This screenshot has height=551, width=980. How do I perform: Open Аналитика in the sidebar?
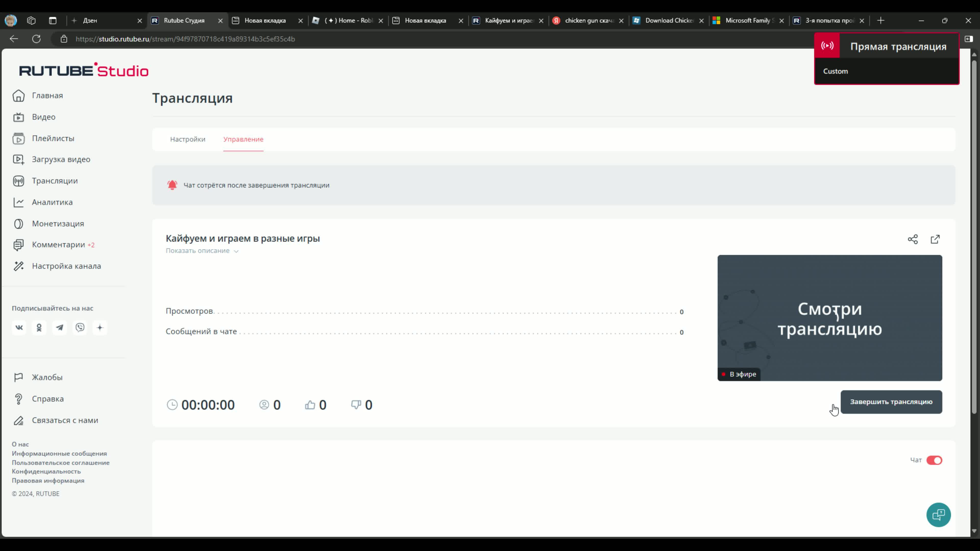[52, 202]
